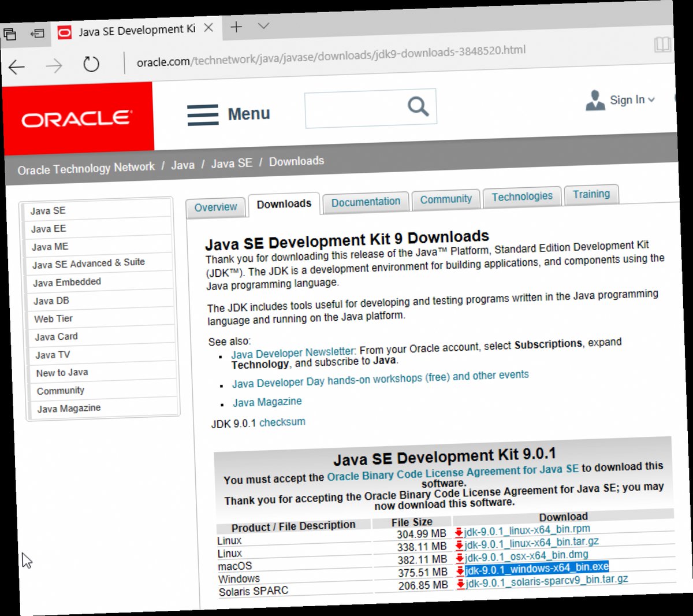
Task: Click the browser forward arrow
Action: [x=54, y=66]
